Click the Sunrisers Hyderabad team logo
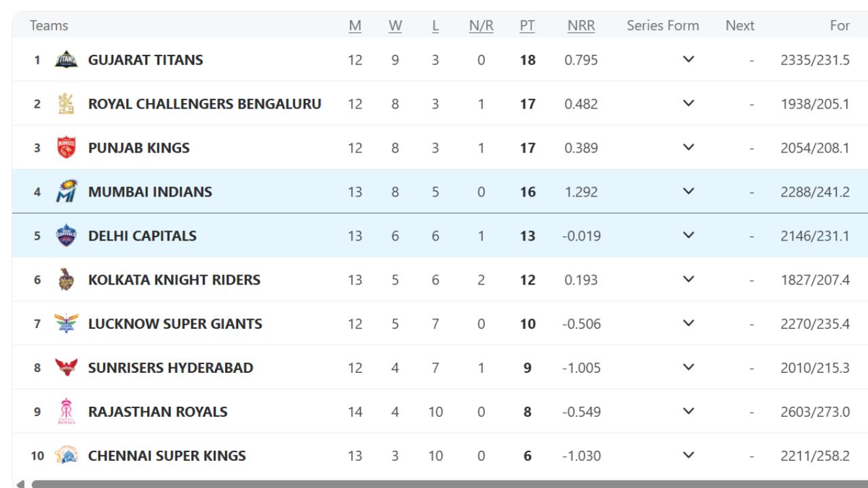This screenshot has width=868, height=488. pyautogui.click(x=66, y=367)
